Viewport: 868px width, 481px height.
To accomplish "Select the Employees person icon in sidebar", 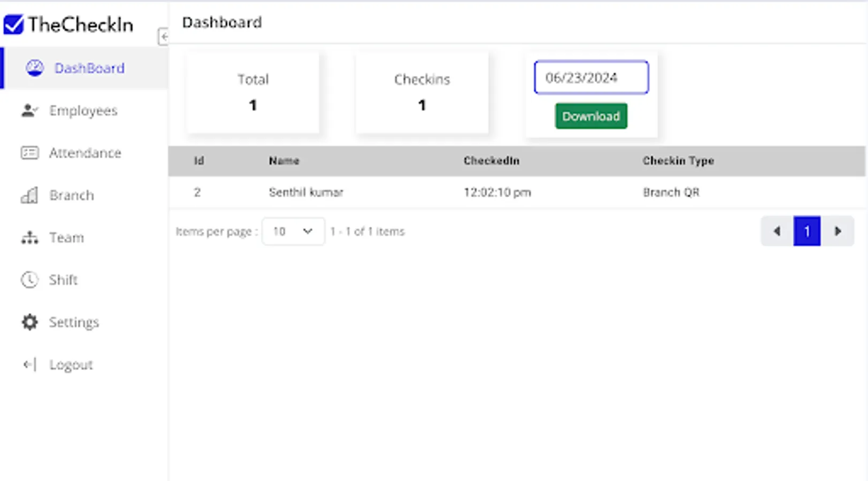I will pyautogui.click(x=29, y=111).
